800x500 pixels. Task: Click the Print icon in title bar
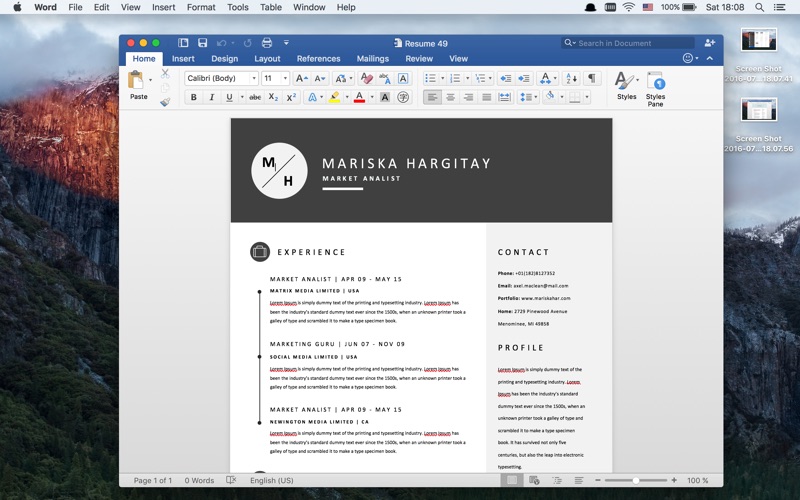(266, 43)
